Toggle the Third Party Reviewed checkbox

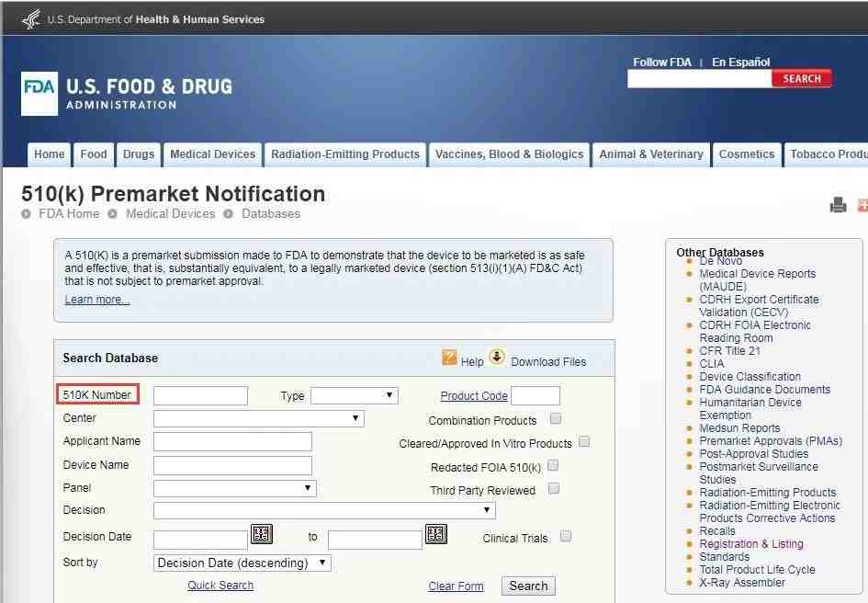point(554,489)
